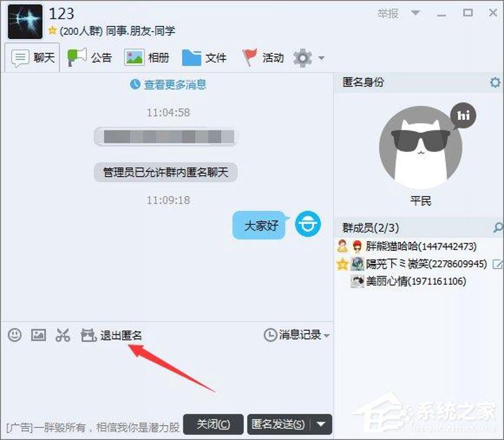Minimize the group chat window
The width and height of the screenshot is (504, 440).
[x=442, y=14]
